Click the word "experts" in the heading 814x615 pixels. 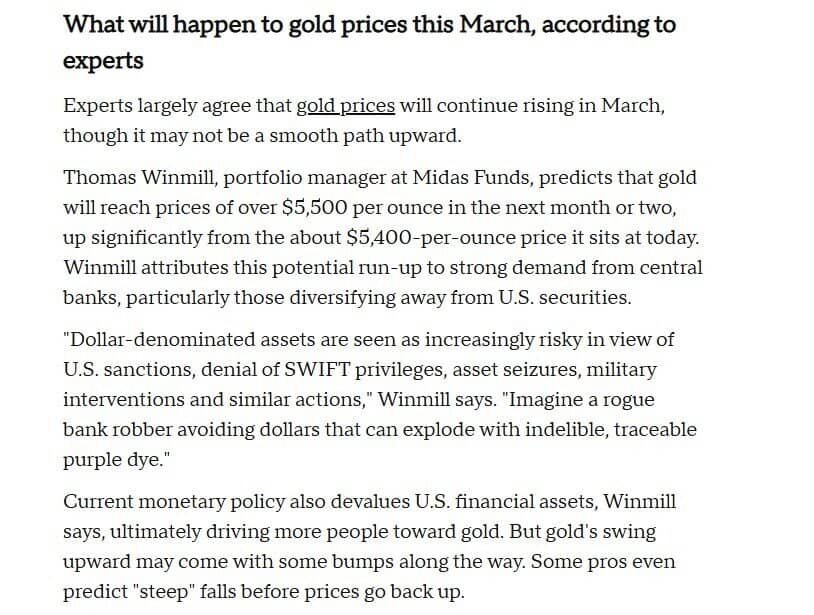[x=103, y=61]
